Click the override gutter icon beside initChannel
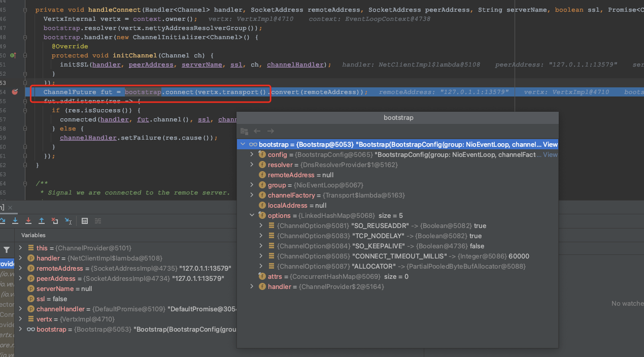Viewport: 644px width, 357px height. [13, 55]
